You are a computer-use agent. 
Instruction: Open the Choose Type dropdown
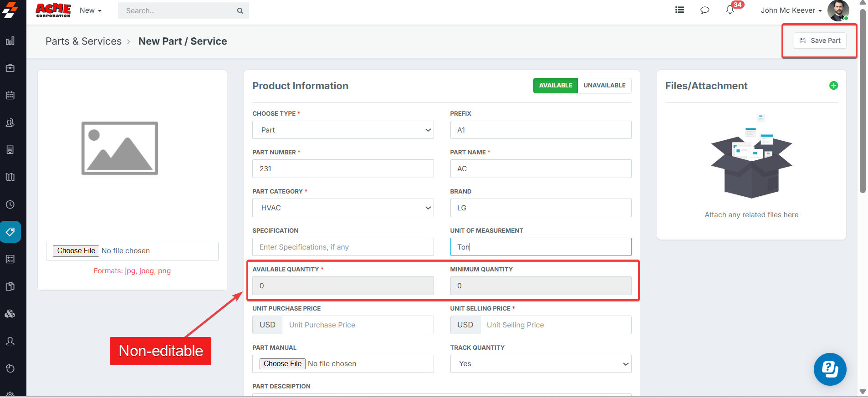click(343, 130)
